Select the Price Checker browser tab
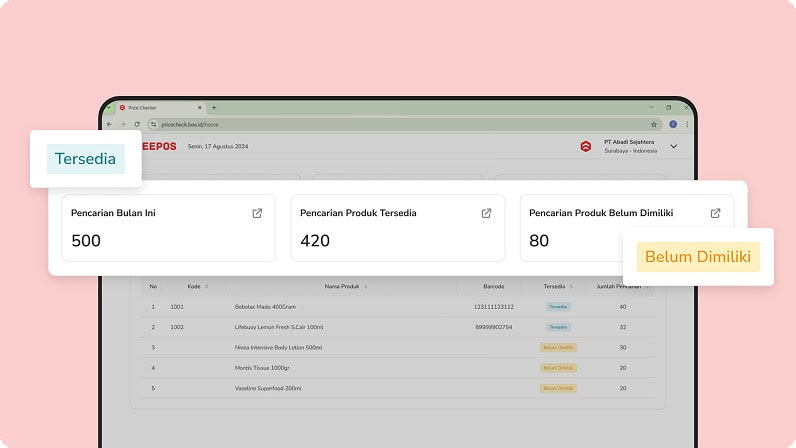 (x=160, y=108)
